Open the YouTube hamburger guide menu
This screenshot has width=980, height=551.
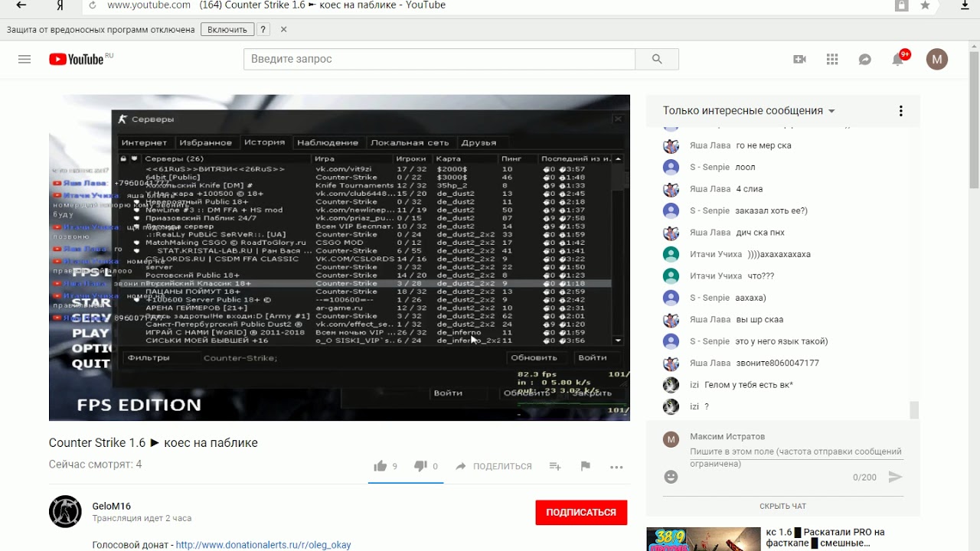[x=24, y=59]
